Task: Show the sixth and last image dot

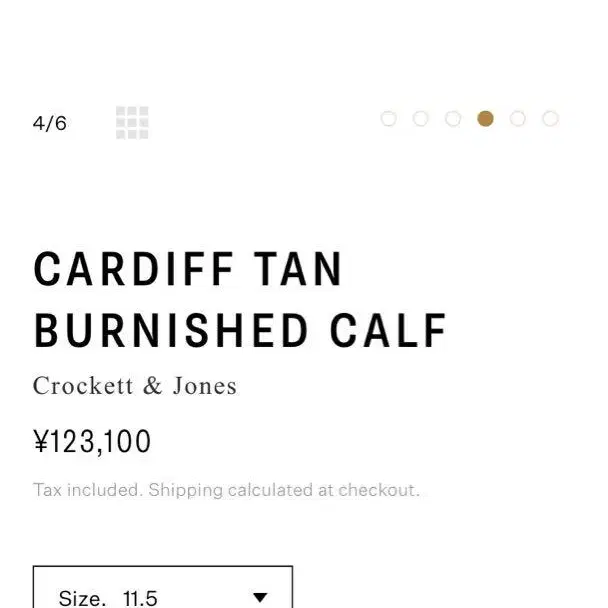Action: 550,119
